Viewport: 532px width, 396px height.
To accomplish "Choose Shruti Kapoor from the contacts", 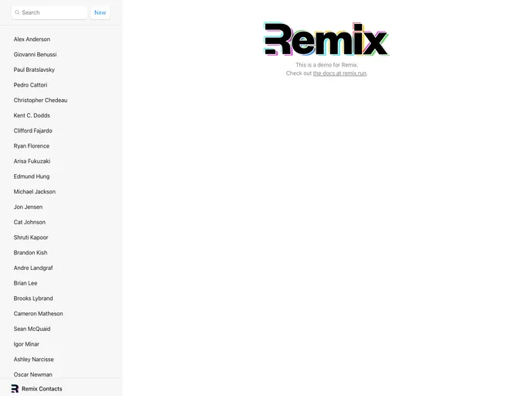I will click(31, 237).
